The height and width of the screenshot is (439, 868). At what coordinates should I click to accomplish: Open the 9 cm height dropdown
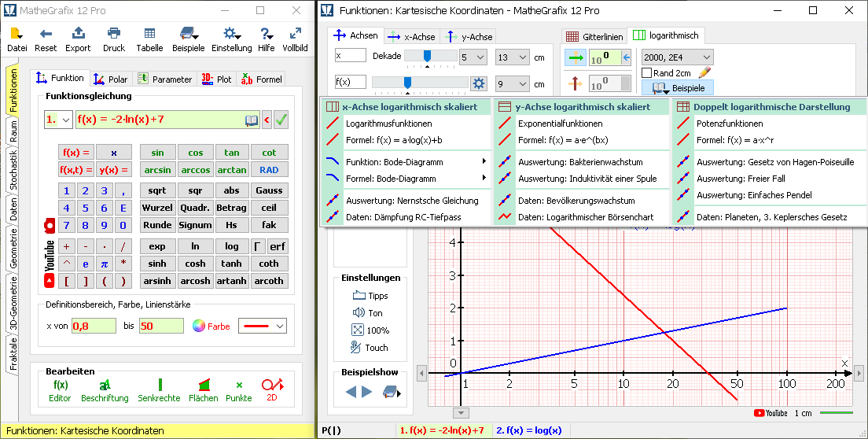(513, 84)
